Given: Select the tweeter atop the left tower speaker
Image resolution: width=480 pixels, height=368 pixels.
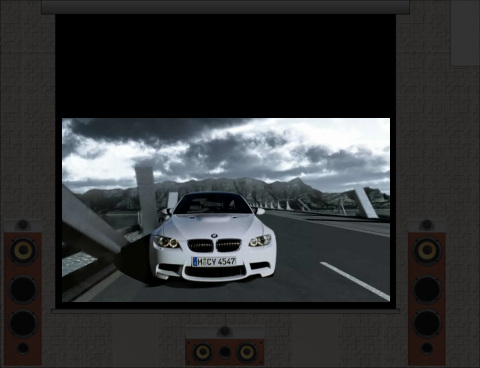Looking at the screenshot, I should point(23,225).
